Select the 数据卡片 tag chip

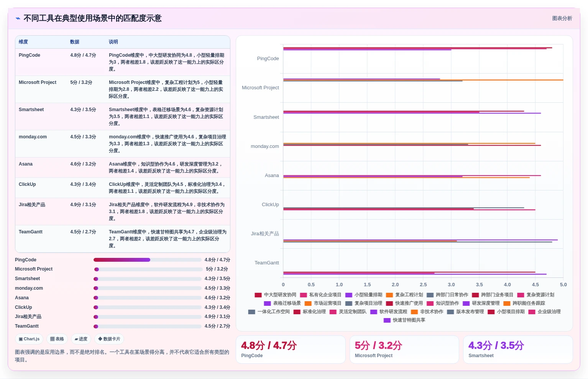click(109, 339)
